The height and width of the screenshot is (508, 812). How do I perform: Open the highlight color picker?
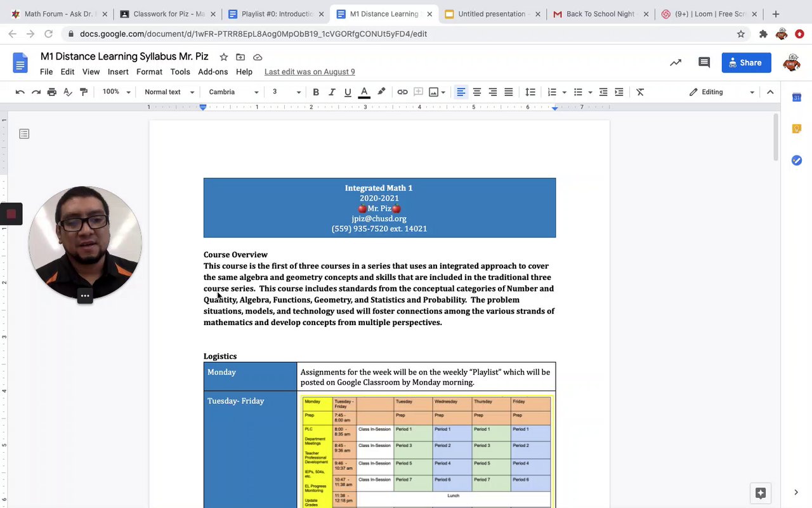click(x=381, y=92)
